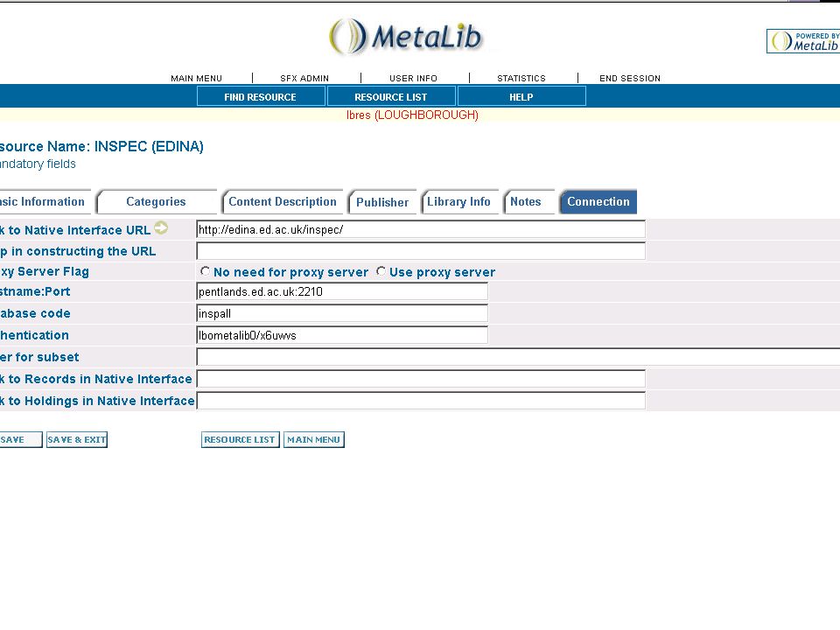Click the bottom Resource List button
Screen dimensions: 840x630
pyautogui.click(x=240, y=440)
